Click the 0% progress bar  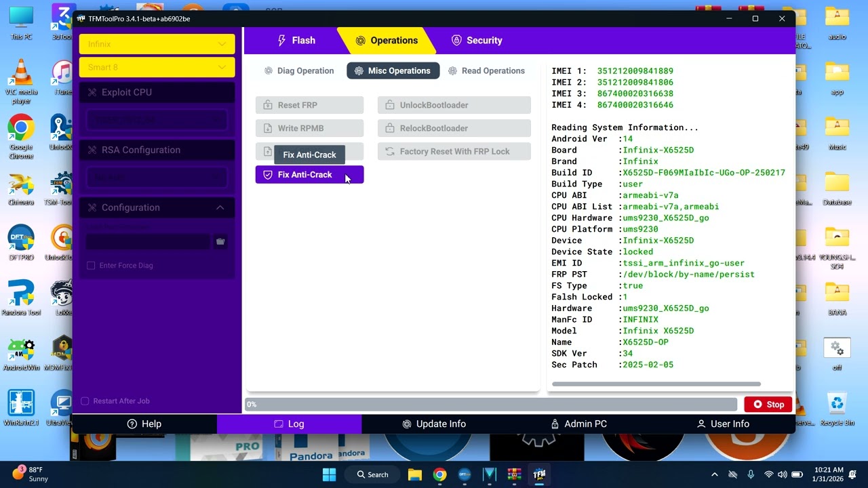pos(491,404)
